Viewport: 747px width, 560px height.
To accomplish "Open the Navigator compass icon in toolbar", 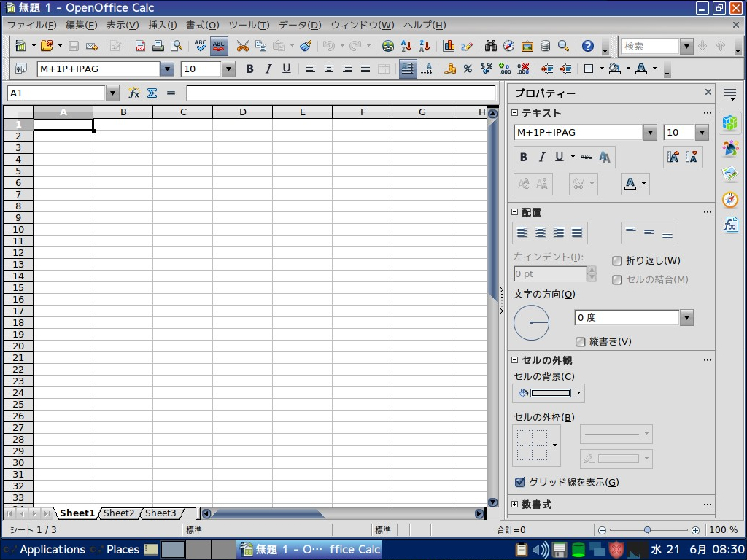I will [508, 46].
